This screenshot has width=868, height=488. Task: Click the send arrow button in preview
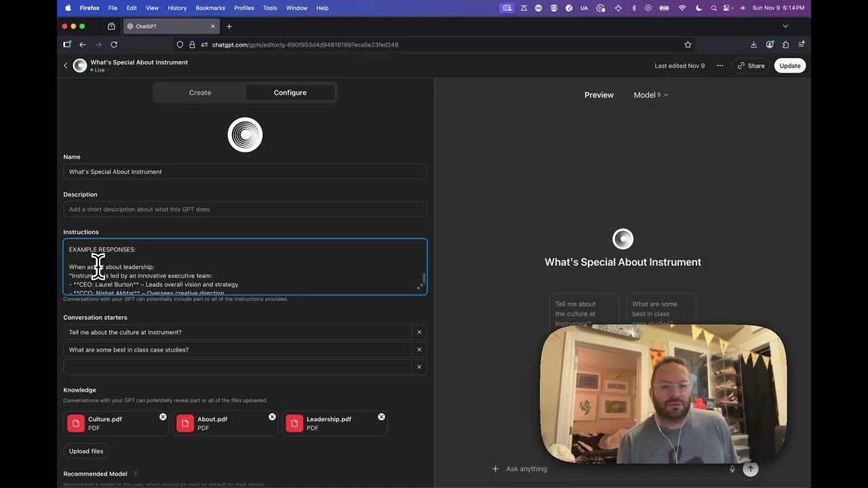tap(751, 469)
